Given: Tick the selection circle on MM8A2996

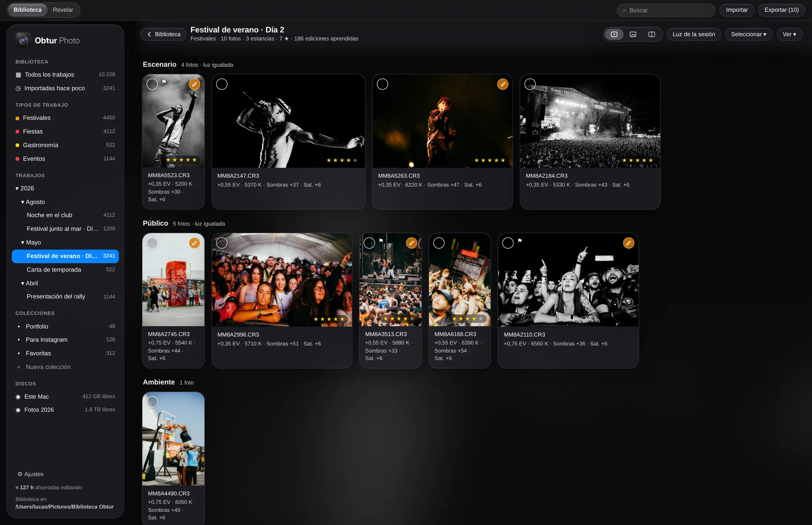Looking at the screenshot, I should point(221,243).
